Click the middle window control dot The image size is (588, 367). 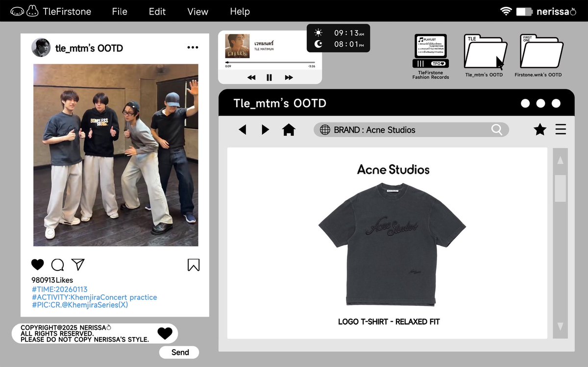pos(540,103)
